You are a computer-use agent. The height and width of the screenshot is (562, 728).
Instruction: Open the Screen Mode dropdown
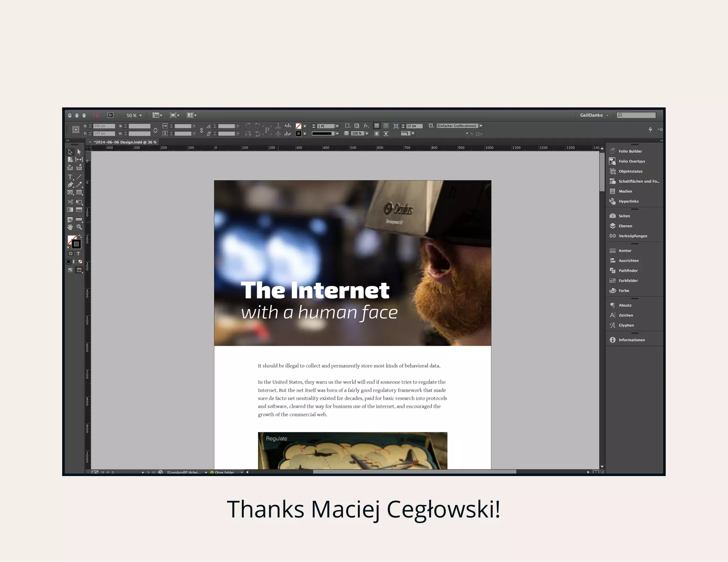click(174, 115)
